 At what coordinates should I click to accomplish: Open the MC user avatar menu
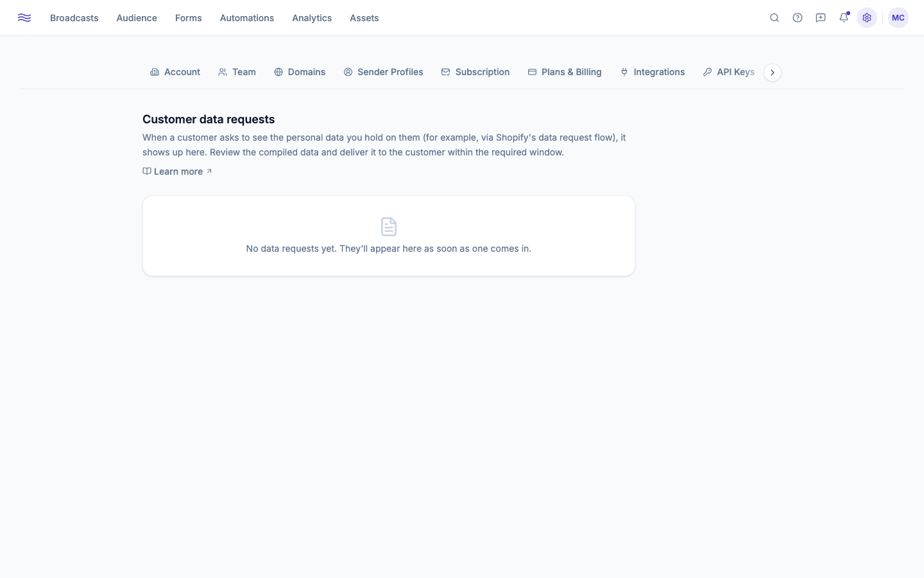(x=898, y=18)
